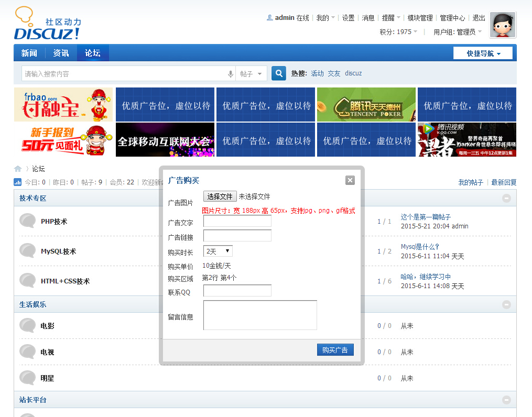Click 退出 to log out
Image resolution: width=532 pixels, height=417 pixels.
[x=479, y=18]
